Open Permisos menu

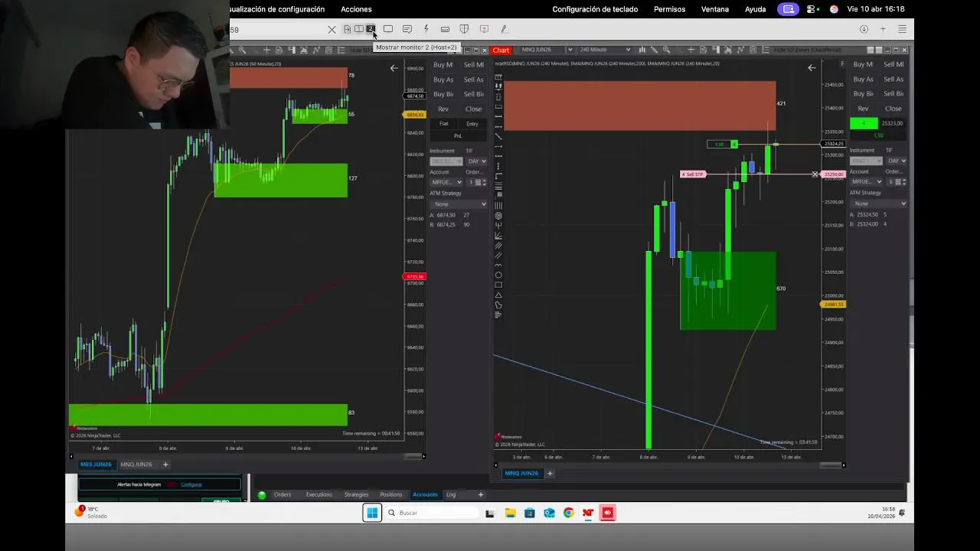(x=670, y=9)
